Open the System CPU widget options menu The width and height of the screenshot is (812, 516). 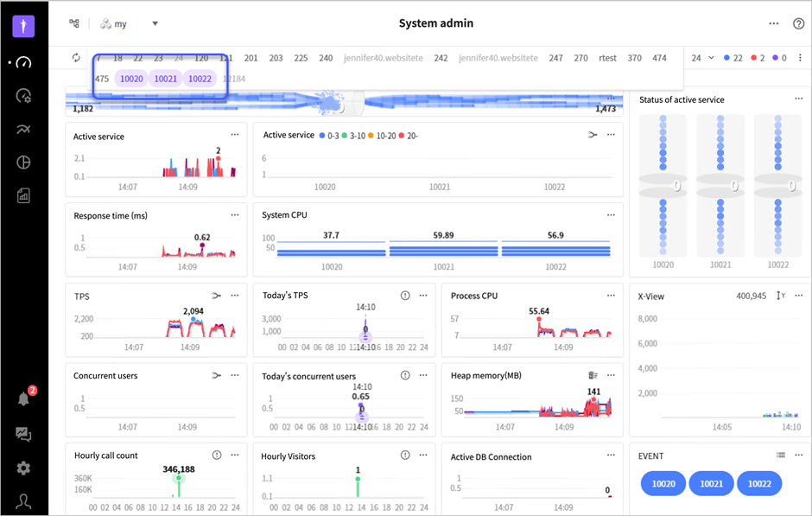pyautogui.click(x=611, y=215)
